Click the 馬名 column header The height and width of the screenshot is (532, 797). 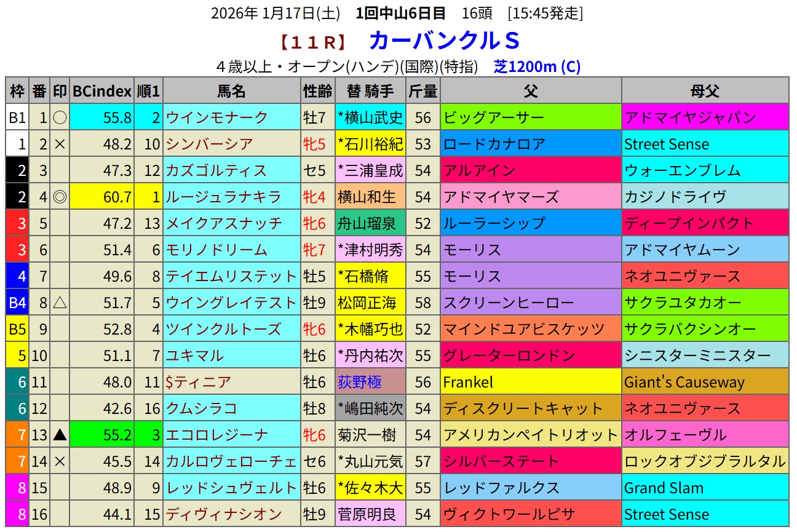point(231,91)
